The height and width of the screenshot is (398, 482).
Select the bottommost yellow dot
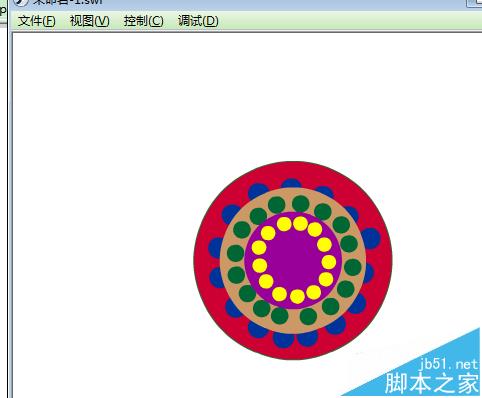click(297, 296)
